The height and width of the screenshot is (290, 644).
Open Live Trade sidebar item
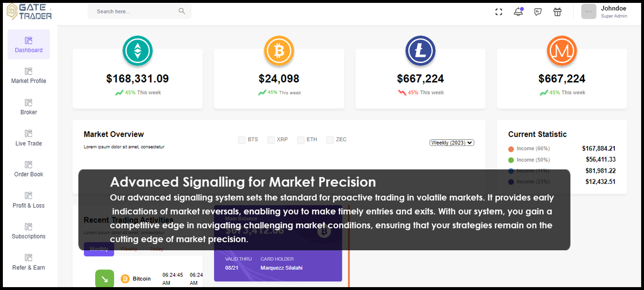coord(29,138)
